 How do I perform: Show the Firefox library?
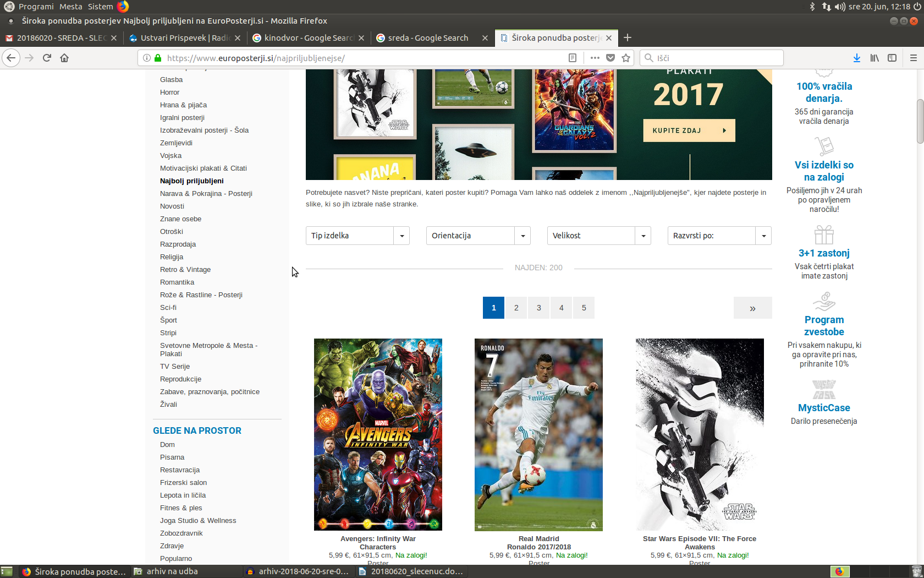point(875,58)
